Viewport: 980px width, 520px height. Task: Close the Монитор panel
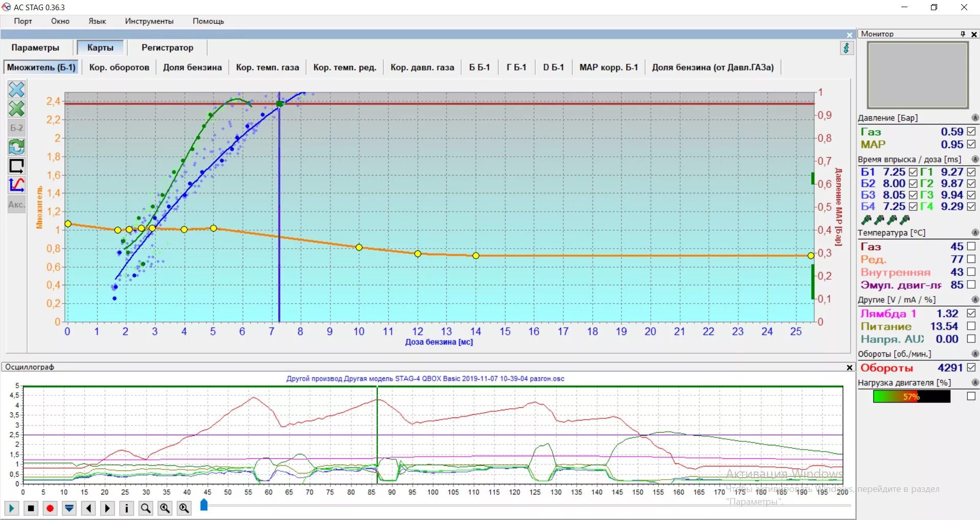click(x=974, y=34)
